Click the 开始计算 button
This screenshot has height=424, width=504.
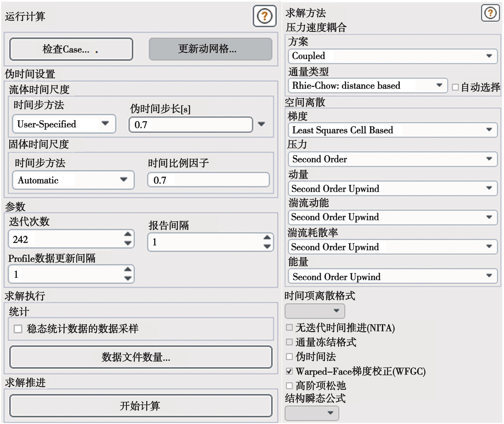pyautogui.click(x=141, y=406)
